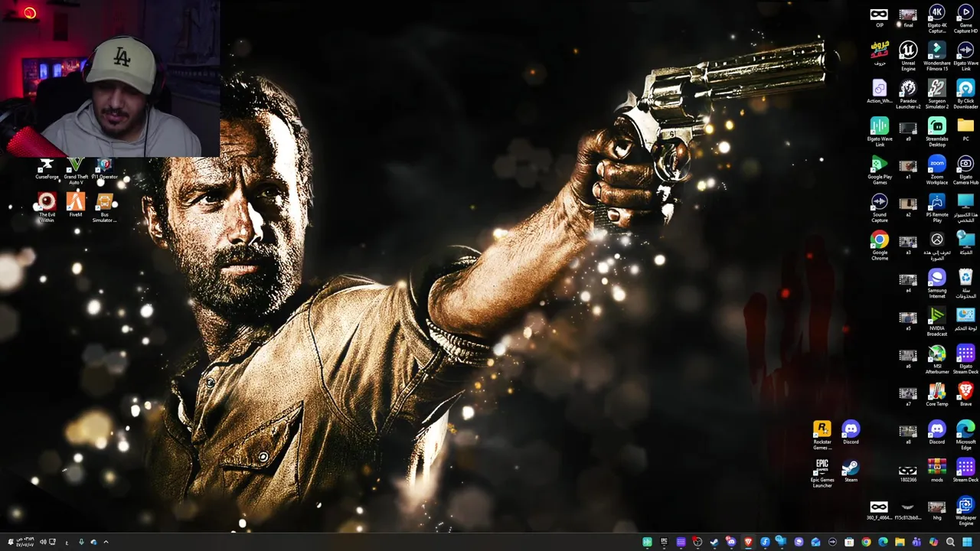Launch Brave browser desktop shortcut
This screenshot has height=551, width=980.
click(x=965, y=395)
